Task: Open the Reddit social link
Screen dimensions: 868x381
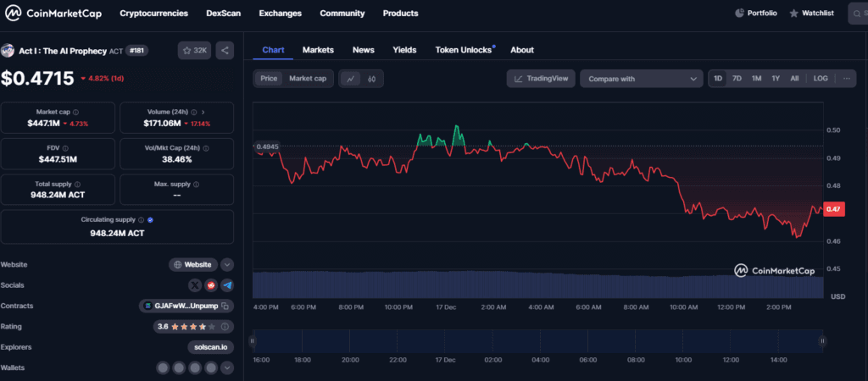Action: tap(211, 285)
